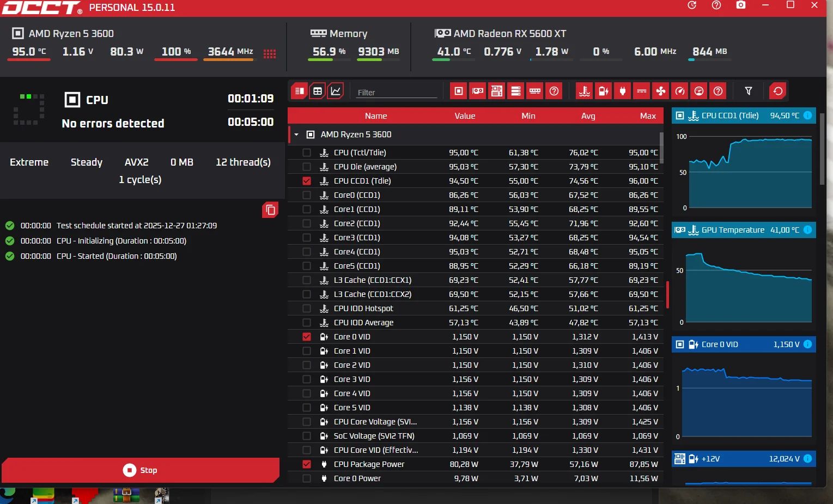Toggle the unknown hardware question mark filter
Viewport: 833px width, 504px height.
tap(554, 91)
